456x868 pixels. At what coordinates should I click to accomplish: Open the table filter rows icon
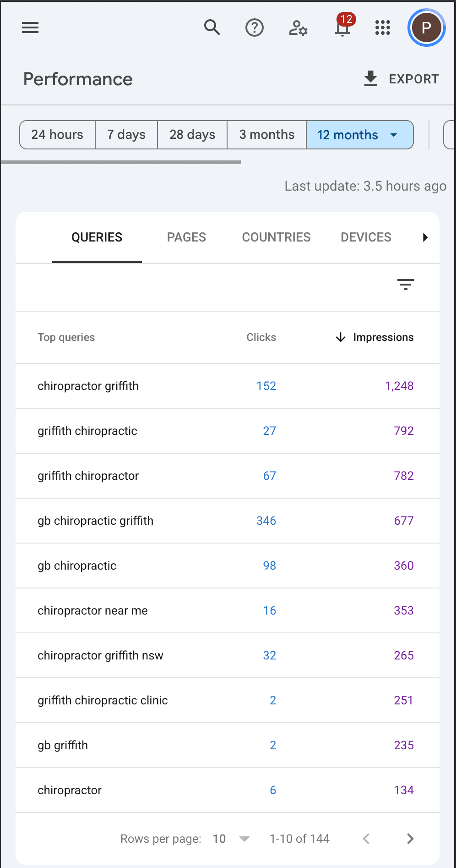pos(406,285)
